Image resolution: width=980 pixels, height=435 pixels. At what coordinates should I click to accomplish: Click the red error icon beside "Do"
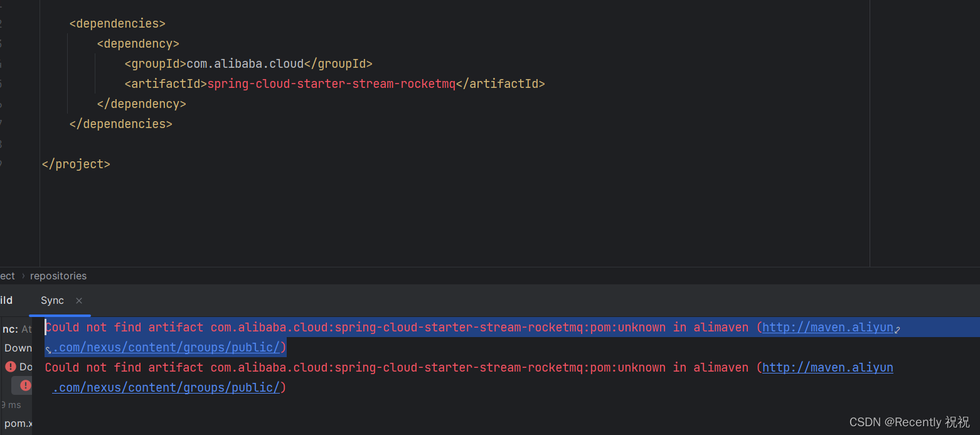tap(11, 367)
